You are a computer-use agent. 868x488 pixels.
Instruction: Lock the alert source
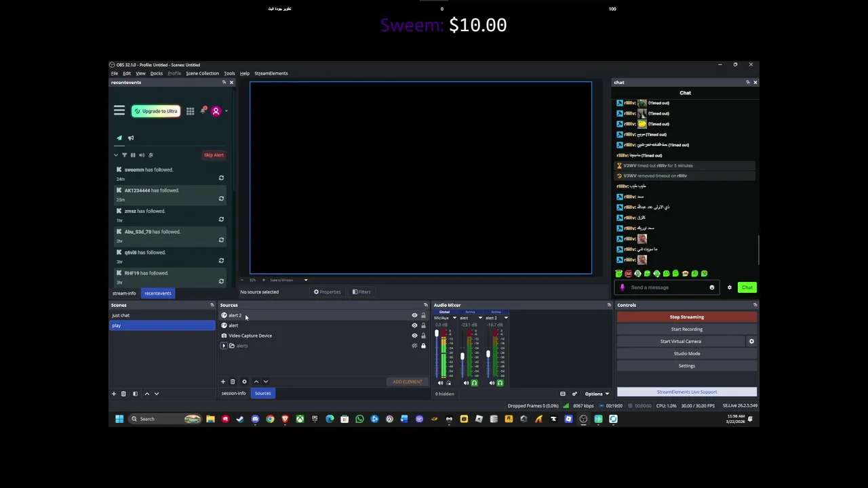pyautogui.click(x=423, y=325)
